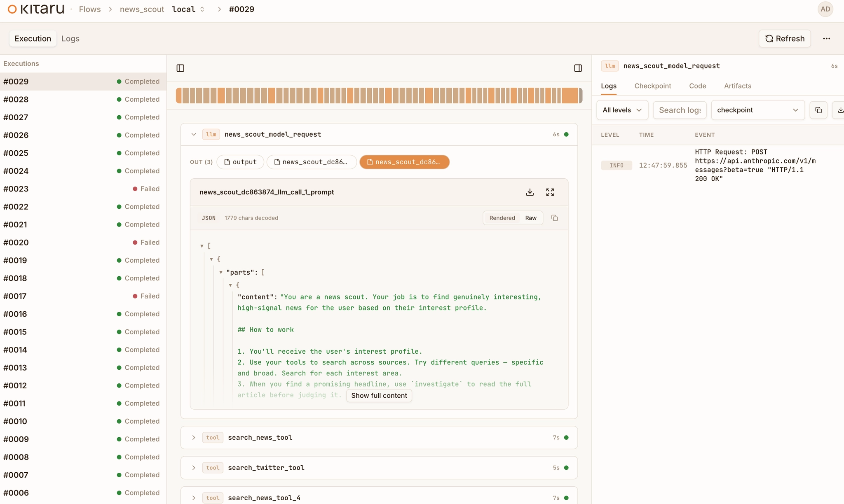Click the selected orange news_scout_dc86 chip
Viewport: 844px width, 504px height.
[x=404, y=162]
